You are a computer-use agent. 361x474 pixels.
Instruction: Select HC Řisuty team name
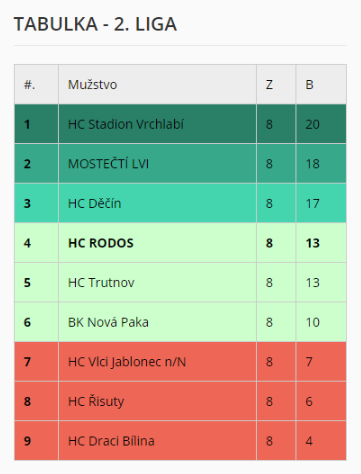click(96, 401)
